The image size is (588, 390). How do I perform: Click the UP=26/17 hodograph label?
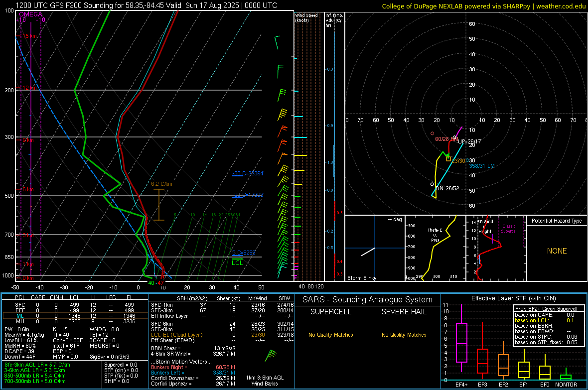pyautogui.click(x=469, y=141)
